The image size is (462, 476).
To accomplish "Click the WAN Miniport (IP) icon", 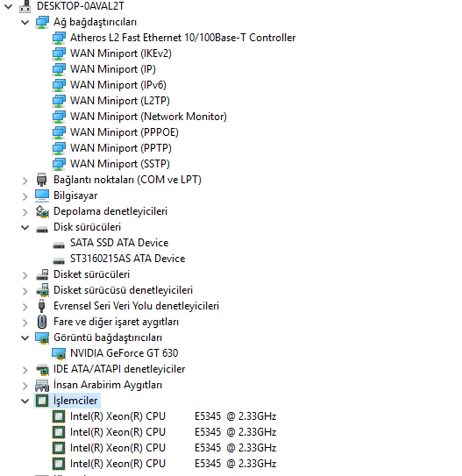I will 59,69.
